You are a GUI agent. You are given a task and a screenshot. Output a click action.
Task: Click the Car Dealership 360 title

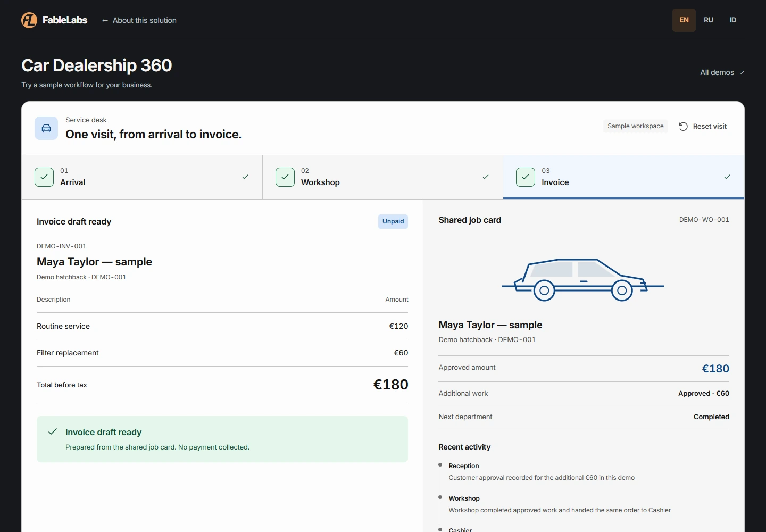point(97,65)
